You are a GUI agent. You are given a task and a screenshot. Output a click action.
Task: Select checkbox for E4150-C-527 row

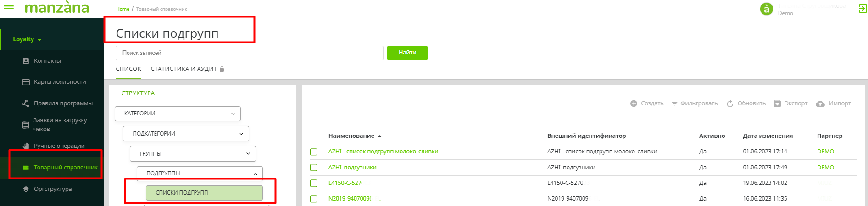(314, 183)
